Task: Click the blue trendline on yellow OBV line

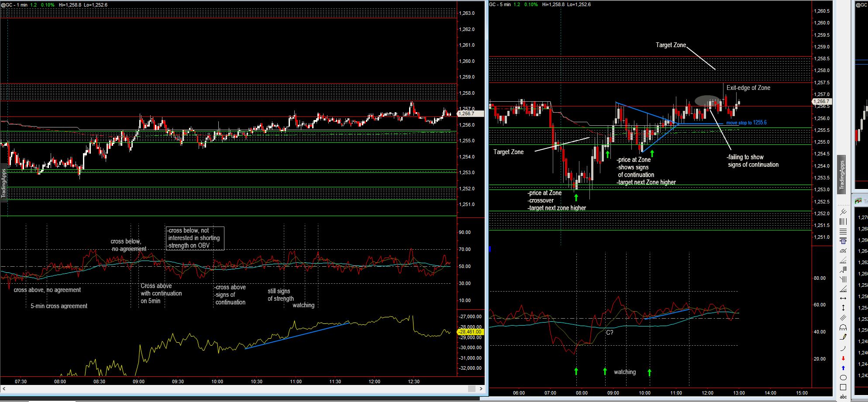Action: click(x=297, y=336)
